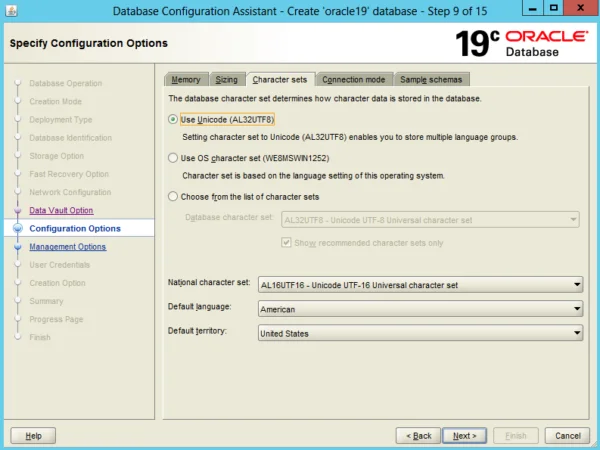600x450 pixels.
Task: Select the Character sets tab
Action: (x=280, y=80)
